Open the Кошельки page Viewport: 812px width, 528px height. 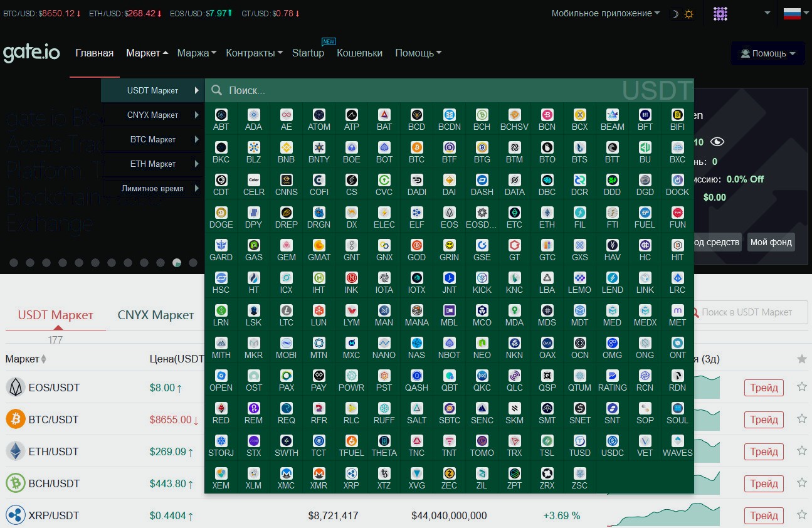pos(359,53)
